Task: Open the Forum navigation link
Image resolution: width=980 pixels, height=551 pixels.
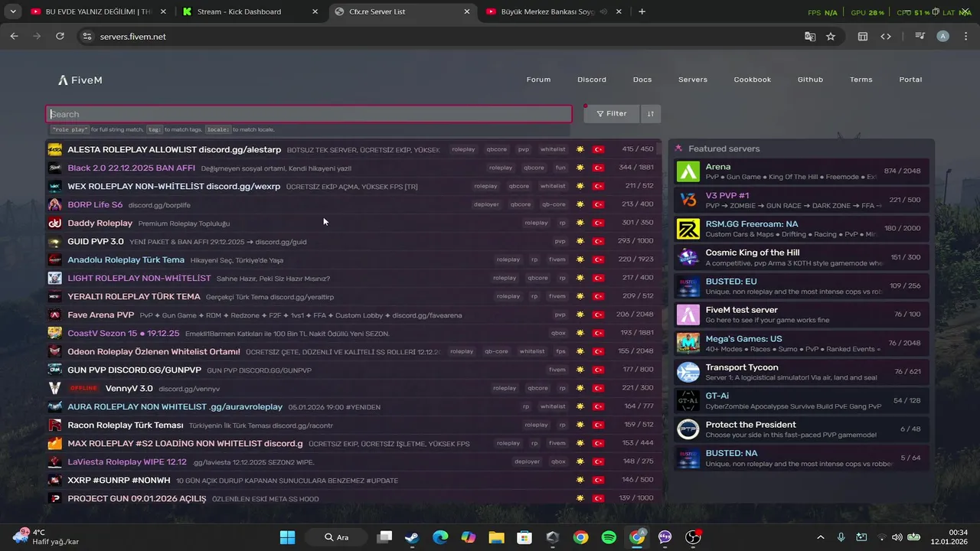Action: [x=538, y=80]
